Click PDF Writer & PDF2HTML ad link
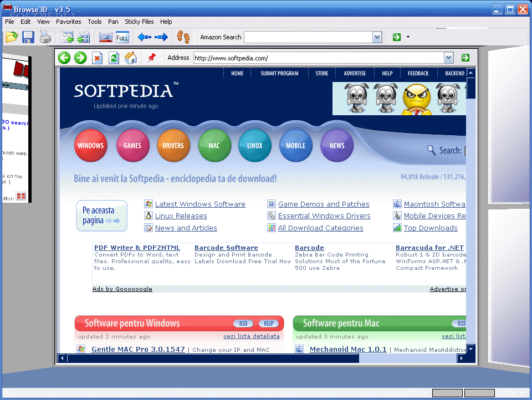 point(137,248)
